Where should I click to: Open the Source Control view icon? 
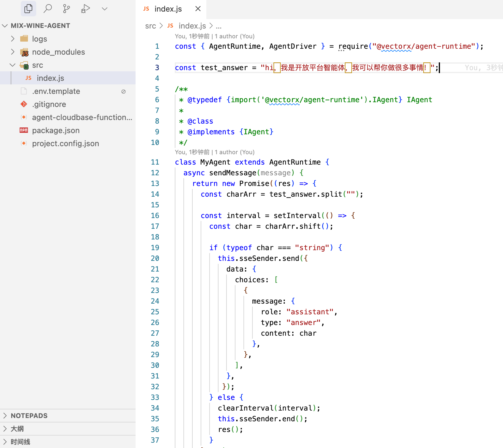tap(67, 9)
